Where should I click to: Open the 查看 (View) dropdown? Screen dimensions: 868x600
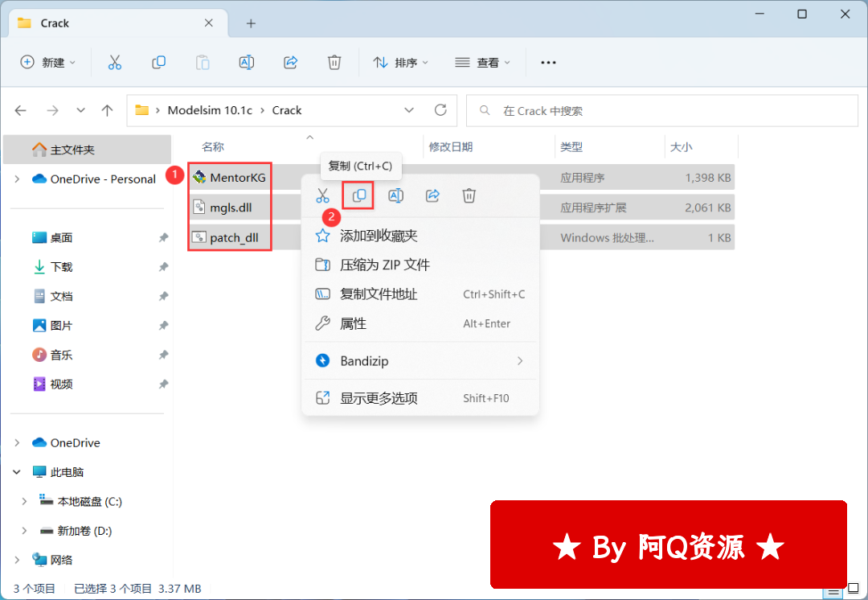pyautogui.click(x=482, y=63)
